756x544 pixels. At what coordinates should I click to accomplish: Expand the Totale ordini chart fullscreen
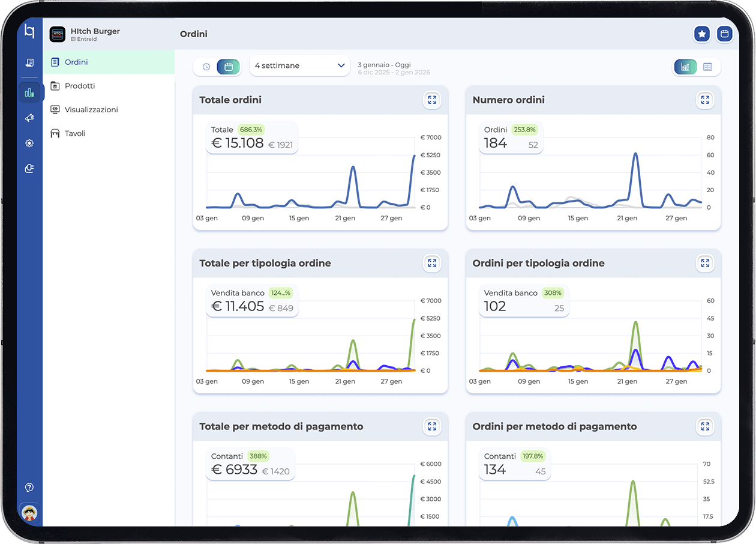pyautogui.click(x=432, y=100)
